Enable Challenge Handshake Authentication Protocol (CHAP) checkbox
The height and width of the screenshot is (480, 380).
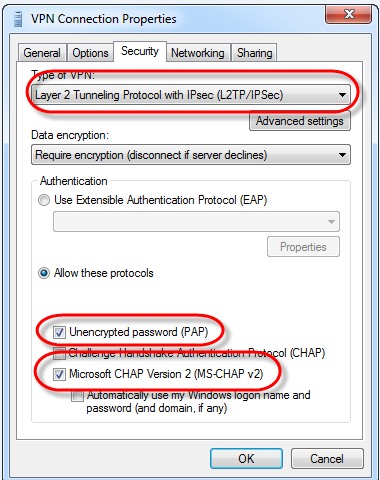tap(59, 353)
